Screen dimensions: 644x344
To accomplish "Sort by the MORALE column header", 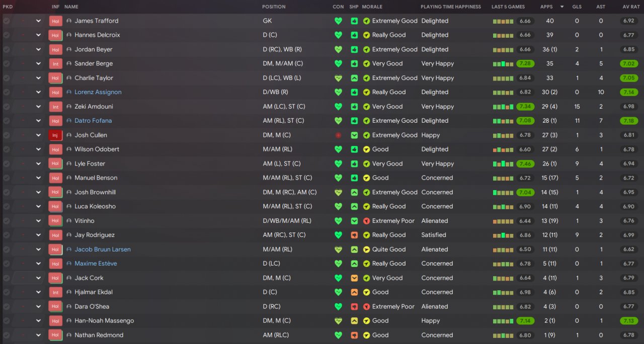I will 372,7.
